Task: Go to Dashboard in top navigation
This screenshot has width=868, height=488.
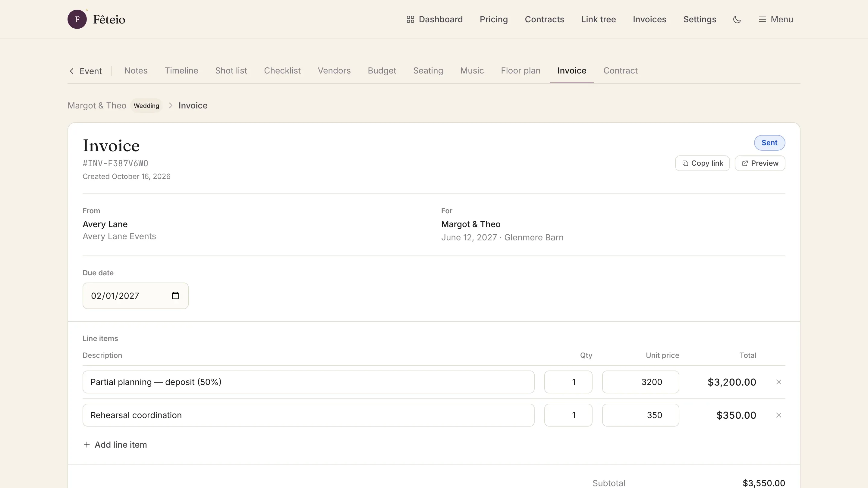Action: tap(434, 20)
